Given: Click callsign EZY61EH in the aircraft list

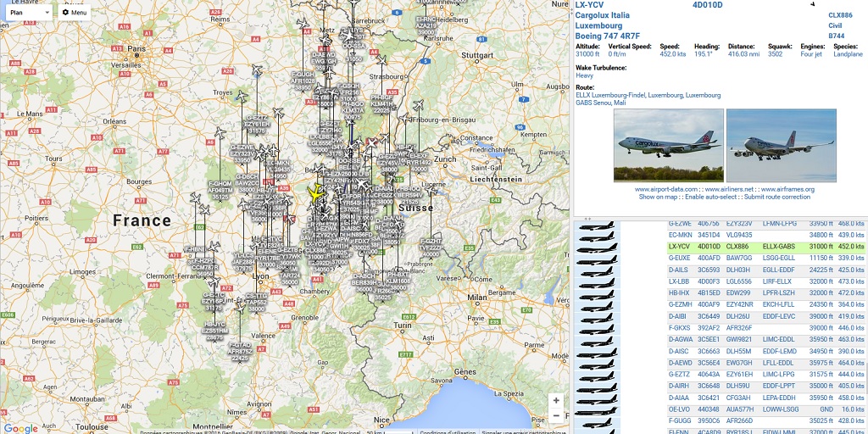Looking at the screenshot, I should (x=739, y=374).
